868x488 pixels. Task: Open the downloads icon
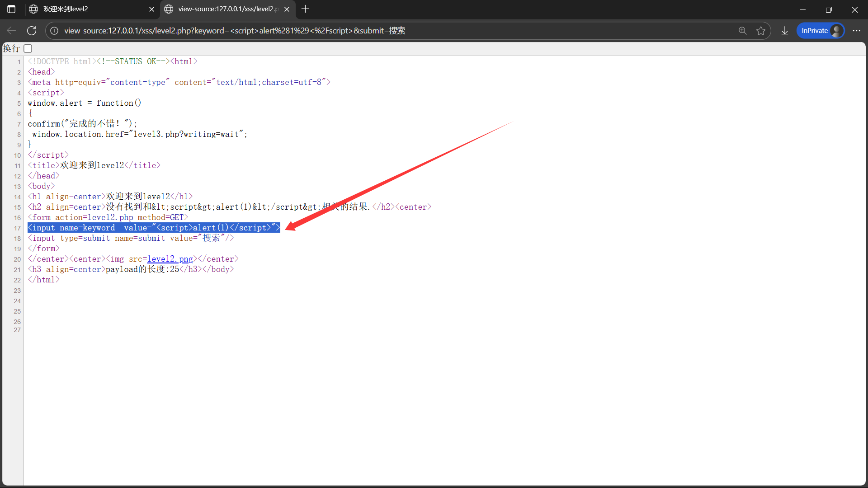(x=785, y=31)
